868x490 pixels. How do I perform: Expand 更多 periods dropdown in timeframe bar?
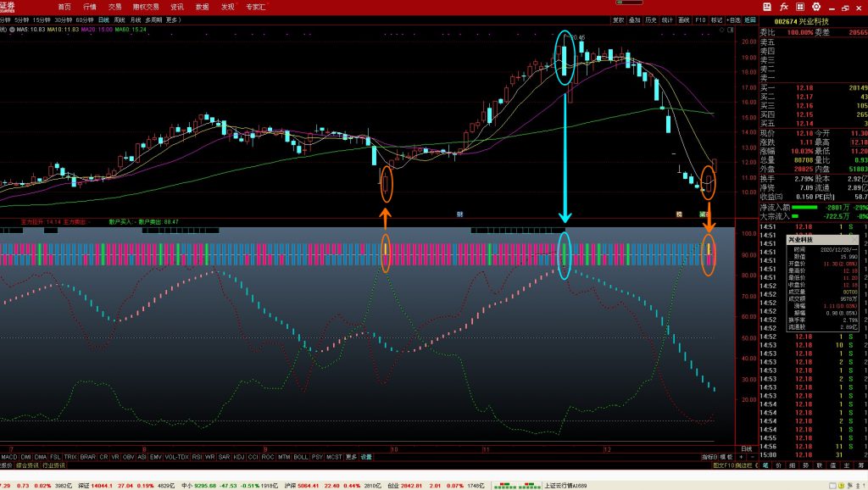174,19
